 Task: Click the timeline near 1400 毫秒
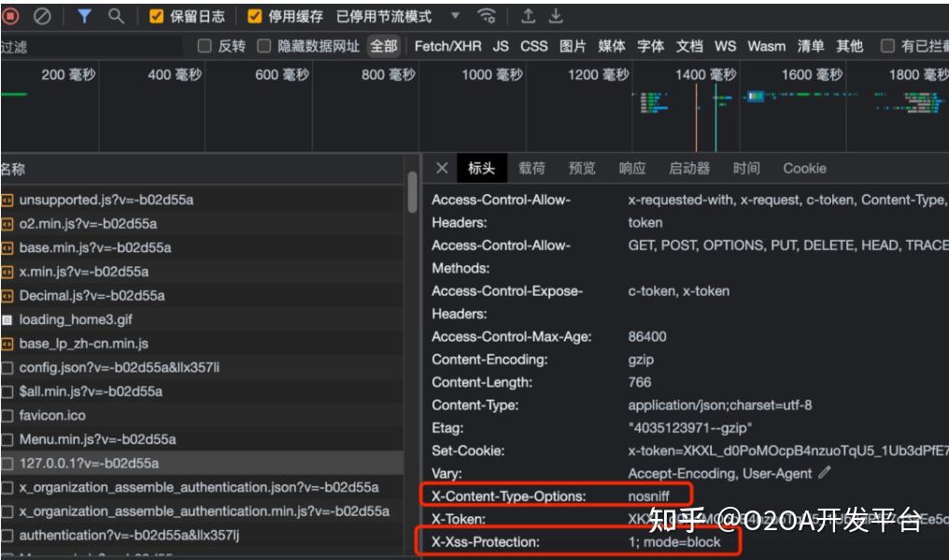[x=708, y=103]
